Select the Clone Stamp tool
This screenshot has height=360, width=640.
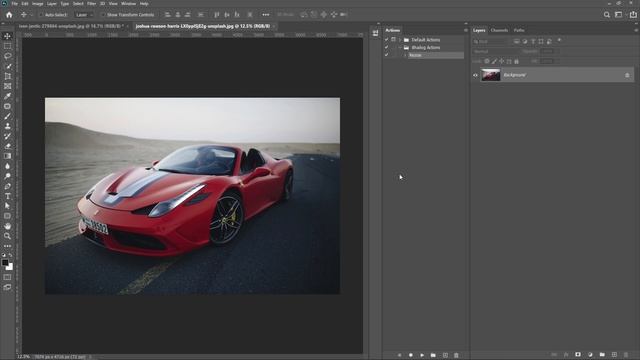coord(7,126)
